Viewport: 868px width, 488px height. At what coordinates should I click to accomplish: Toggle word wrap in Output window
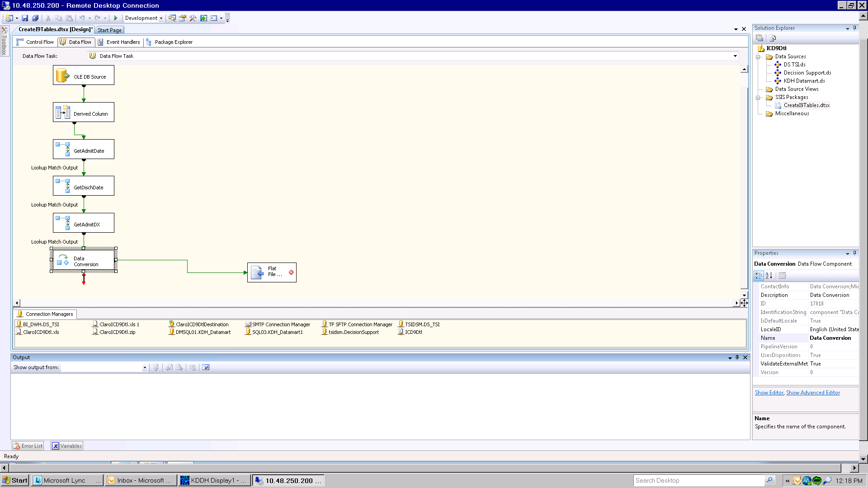pyautogui.click(x=206, y=367)
